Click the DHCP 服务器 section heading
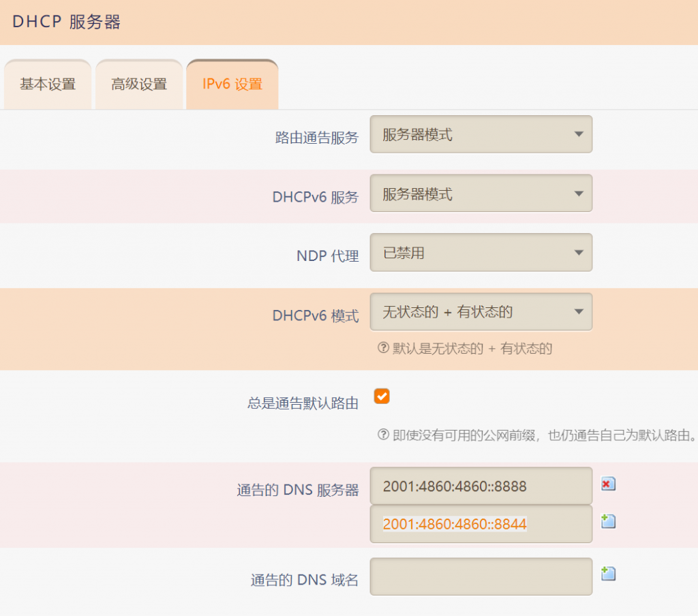The image size is (698, 616). (67, 22)
